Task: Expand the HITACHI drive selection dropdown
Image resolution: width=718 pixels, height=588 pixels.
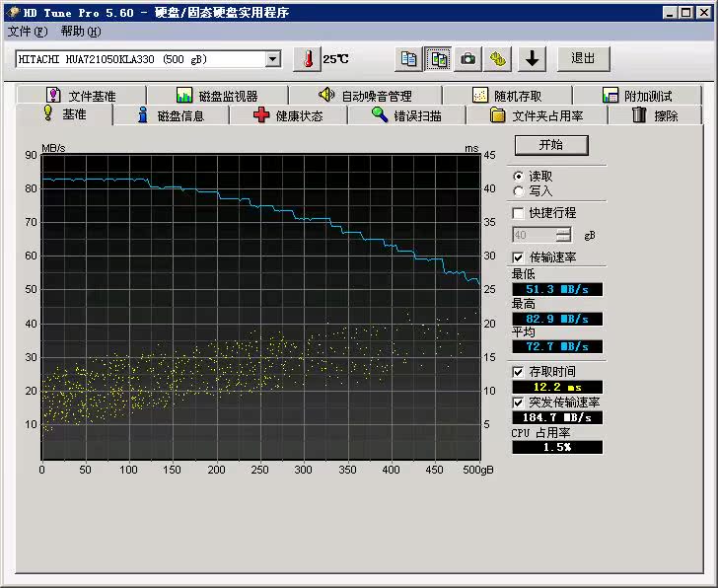Action: click(x=273, y=59)
